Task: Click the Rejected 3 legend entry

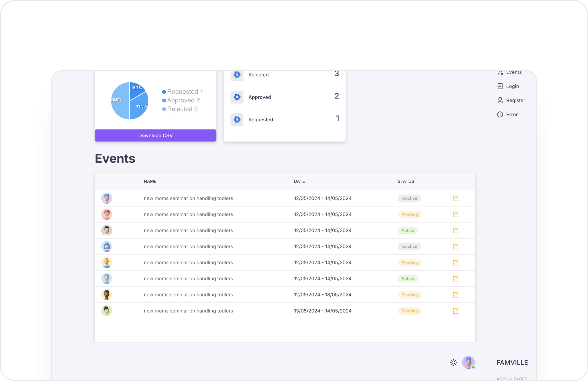Action: pyautogui.click(x=180, y=109)
